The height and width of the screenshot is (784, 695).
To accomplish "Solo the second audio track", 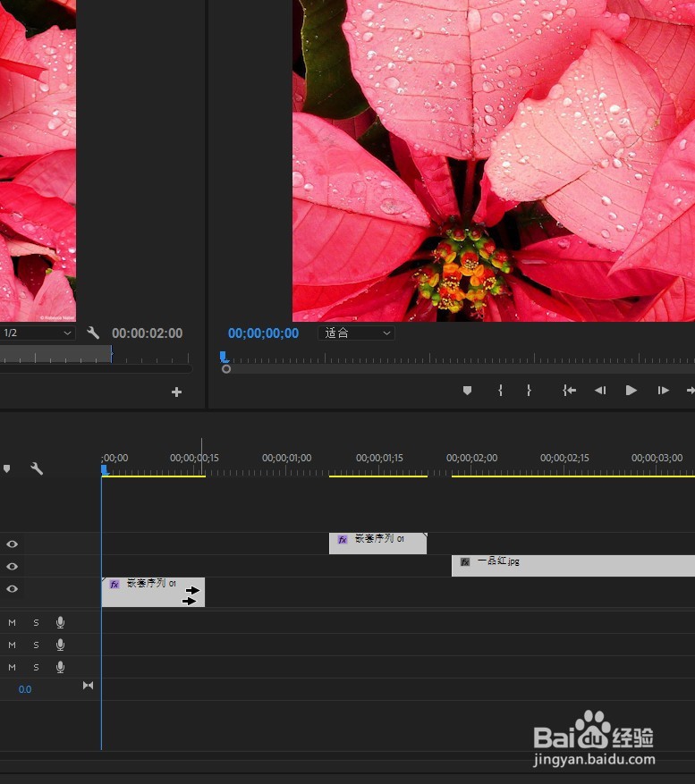I will 36,645.
